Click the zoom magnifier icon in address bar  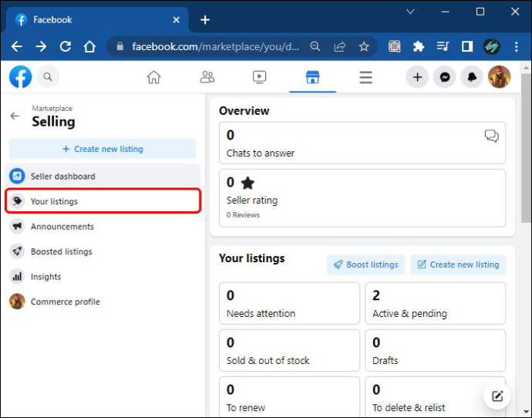(x=315, y=46)
